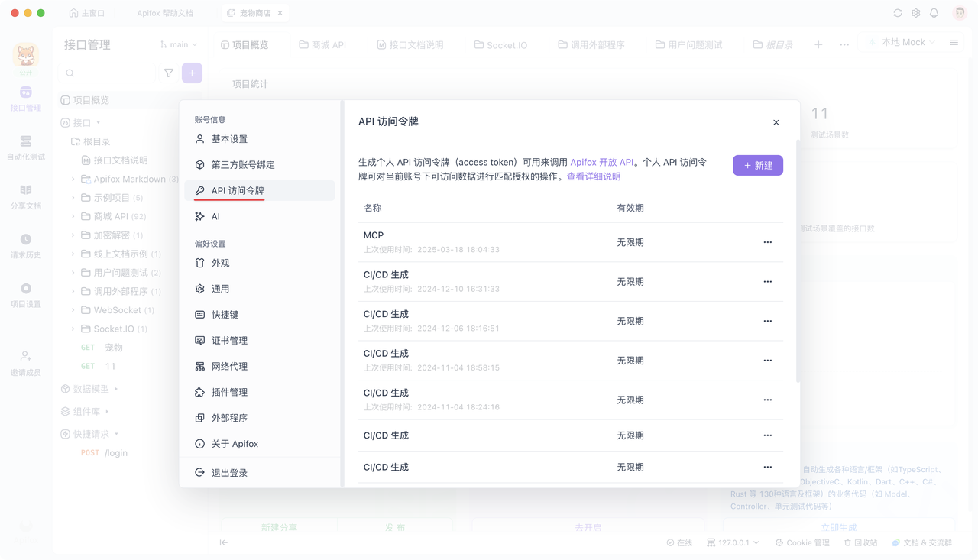978x560 pixels.
Task: Open Cookie 管理 in status bar
Action: coord(802,543)
